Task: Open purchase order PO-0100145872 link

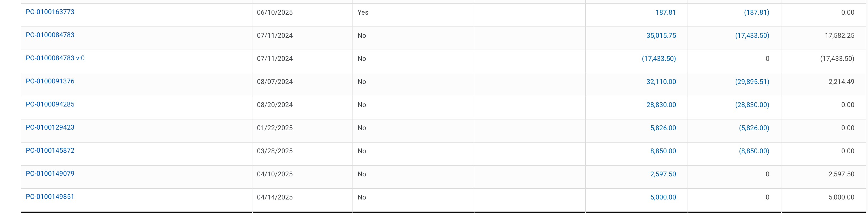Action: click(x=50, y=150)
